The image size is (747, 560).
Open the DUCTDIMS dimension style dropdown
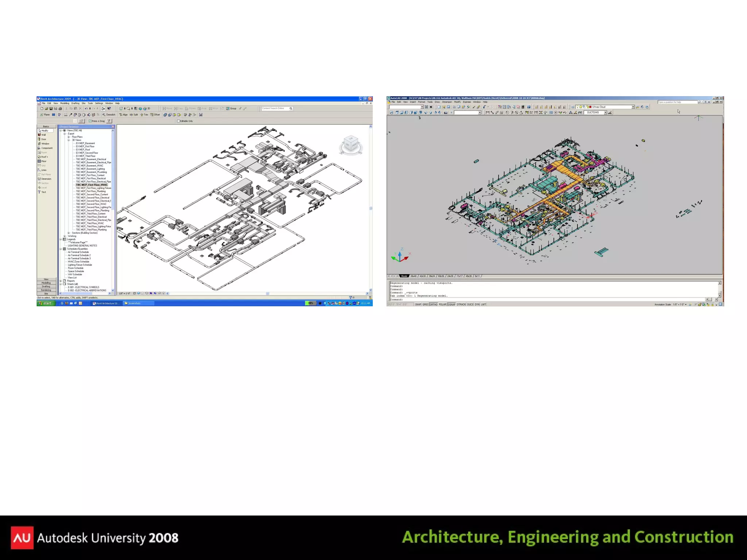click(x=605, y=113)
